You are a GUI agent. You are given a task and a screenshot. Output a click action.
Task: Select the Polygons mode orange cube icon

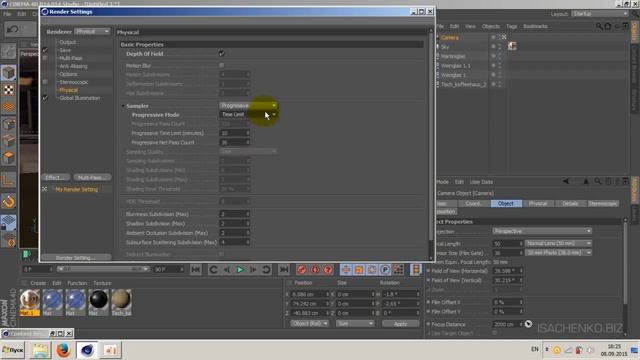click(9, 158)
